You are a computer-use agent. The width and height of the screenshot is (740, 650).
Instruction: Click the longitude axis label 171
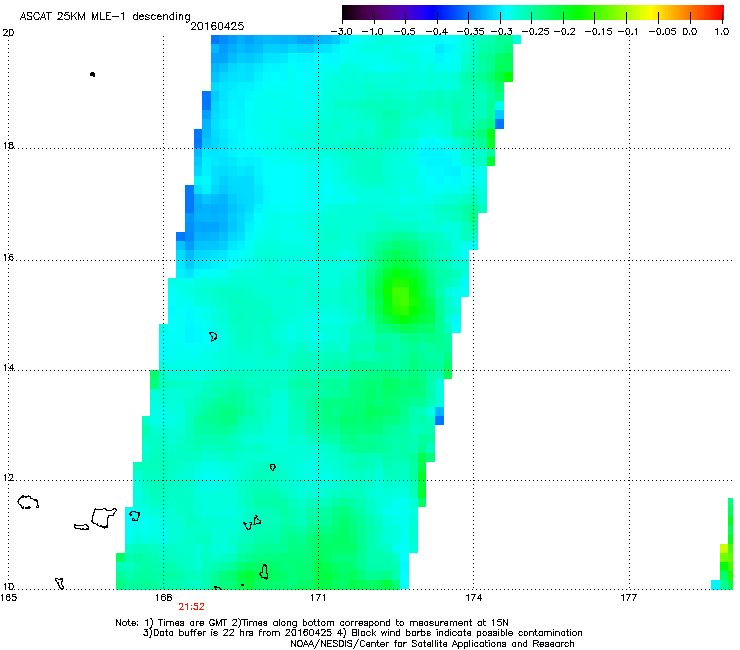tap(318, 598)
